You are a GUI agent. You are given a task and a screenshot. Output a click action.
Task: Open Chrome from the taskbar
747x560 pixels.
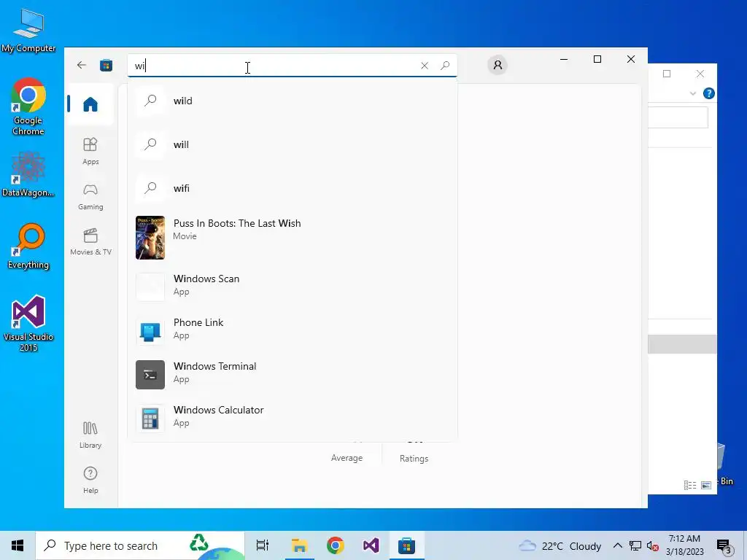click(336, 545)
